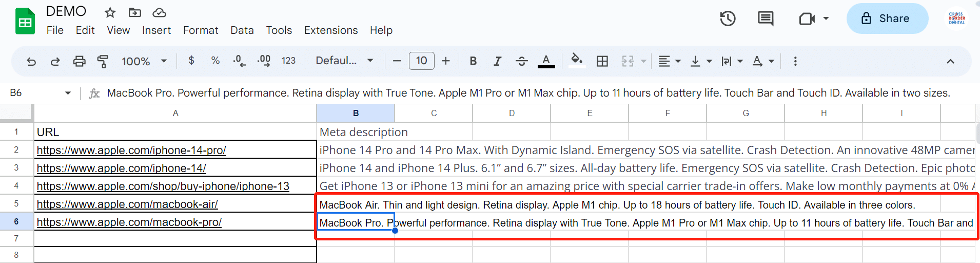Click the Print icon

click(79, 61)
